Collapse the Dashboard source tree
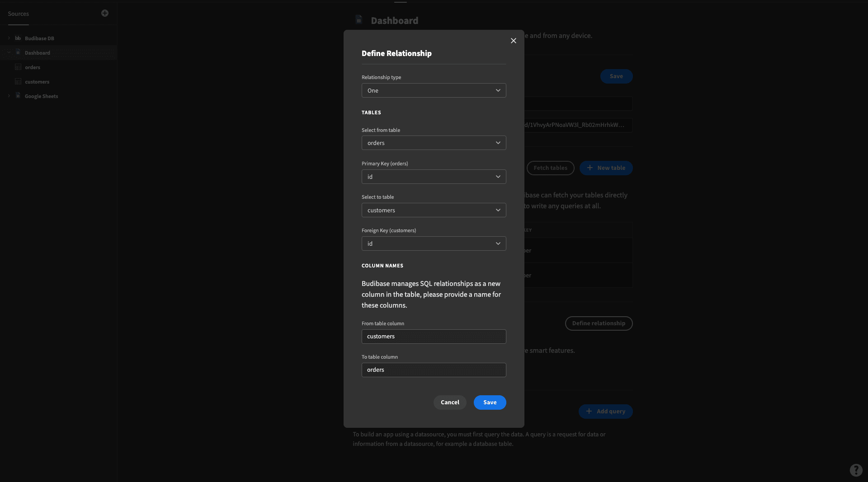 [x=9, y=52]
